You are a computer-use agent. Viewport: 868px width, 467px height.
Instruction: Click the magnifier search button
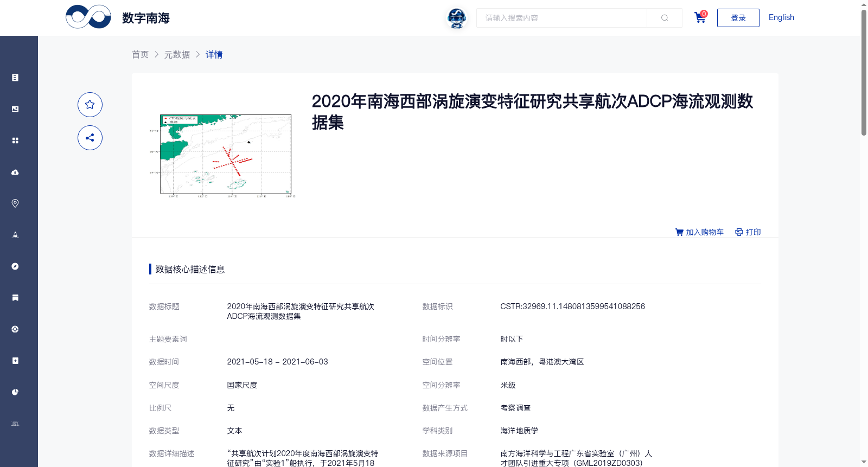(665, 18)
